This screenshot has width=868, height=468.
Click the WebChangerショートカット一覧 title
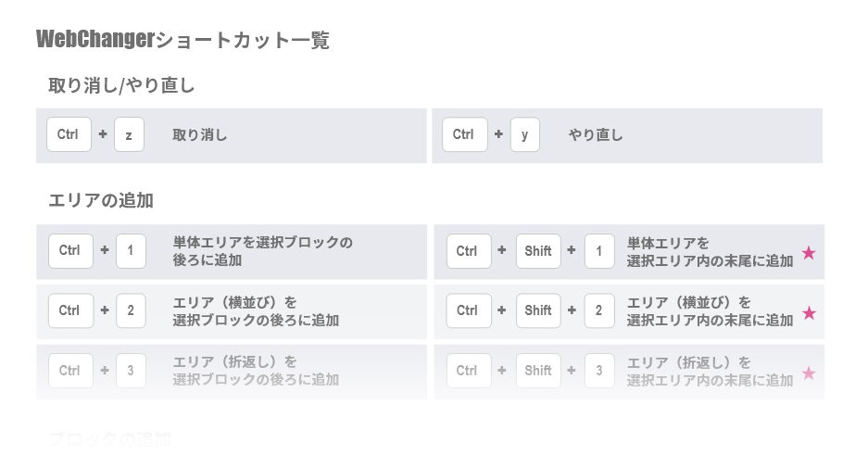[x=182, y=40]
